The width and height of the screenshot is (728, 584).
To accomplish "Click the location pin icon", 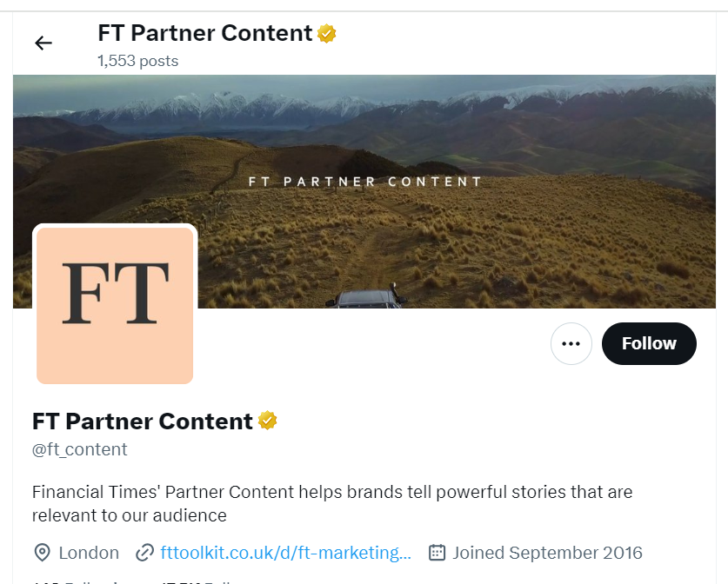I will (42, 553).
